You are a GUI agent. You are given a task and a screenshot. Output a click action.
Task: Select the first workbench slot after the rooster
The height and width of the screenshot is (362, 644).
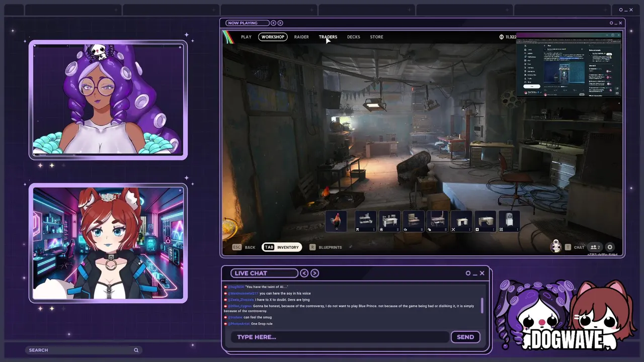[x=366, y=221]
